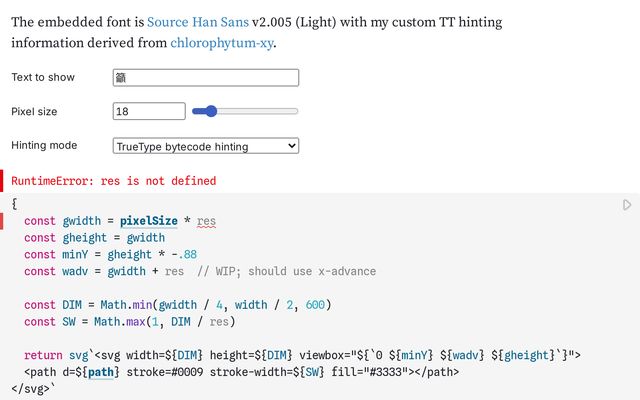The height and width of the screenshot is (400, 640).
Task: Place cursor on the const gheight line
Action: [x=94, y=238]
